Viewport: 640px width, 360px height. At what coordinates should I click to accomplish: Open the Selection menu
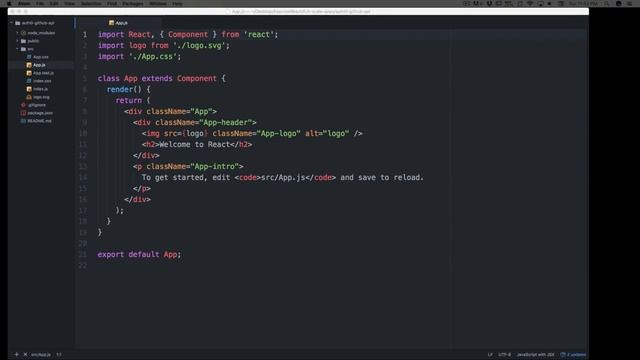[x=91, y=4]
